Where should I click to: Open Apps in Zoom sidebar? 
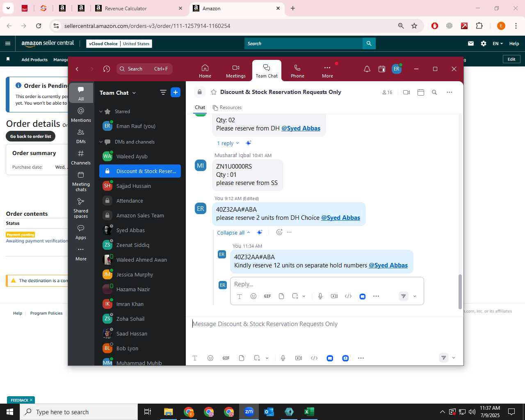(x=81, y=232)
